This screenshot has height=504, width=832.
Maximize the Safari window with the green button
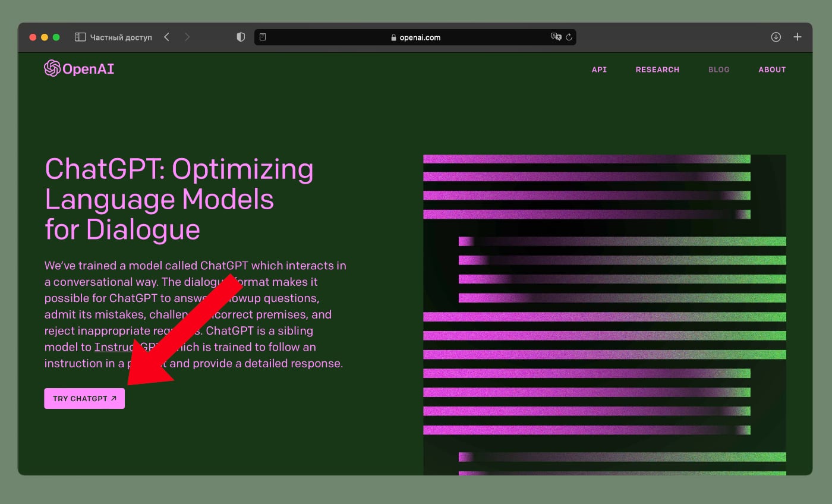tap(56, 37)
